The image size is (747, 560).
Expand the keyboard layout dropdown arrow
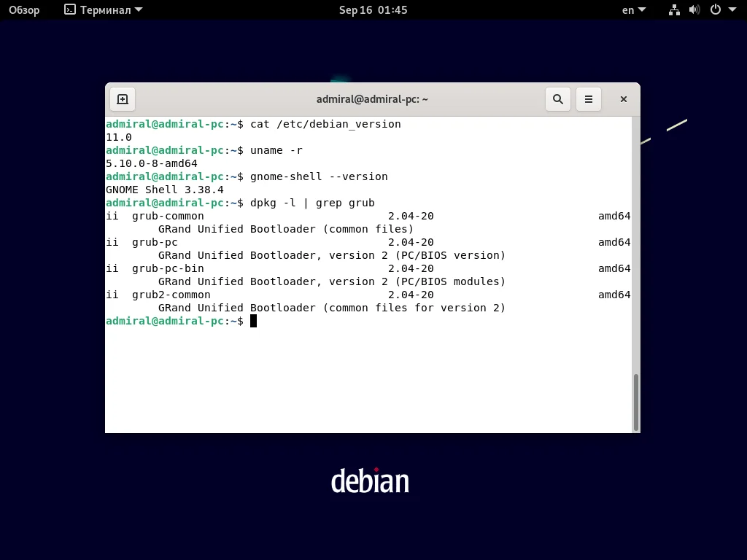coord(642,9)
